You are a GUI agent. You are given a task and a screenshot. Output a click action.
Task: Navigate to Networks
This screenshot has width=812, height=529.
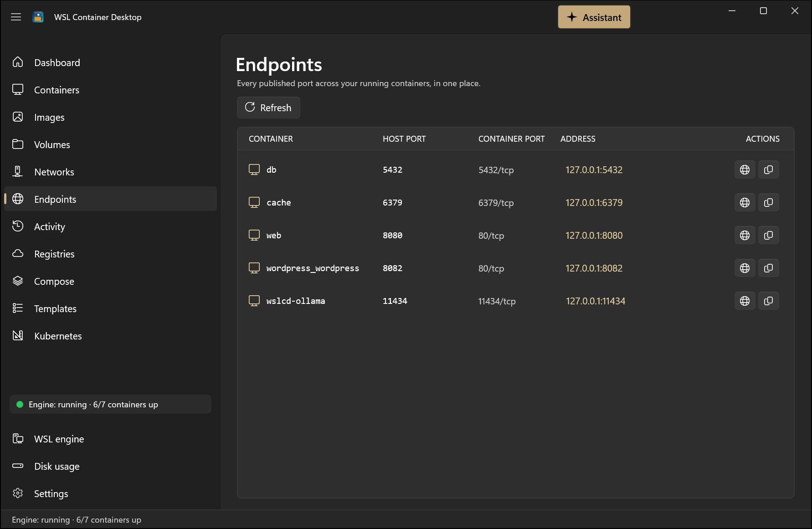point(110,172)
